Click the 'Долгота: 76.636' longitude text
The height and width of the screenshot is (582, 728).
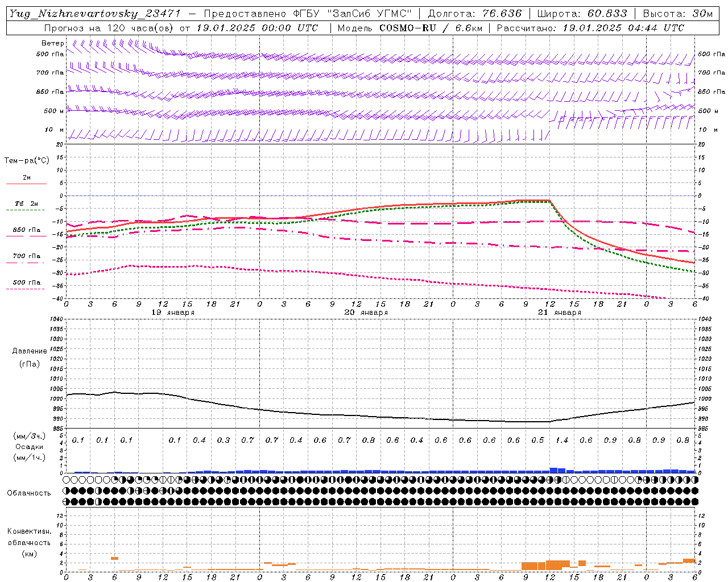pyautogui.click(x=475, y=14)
